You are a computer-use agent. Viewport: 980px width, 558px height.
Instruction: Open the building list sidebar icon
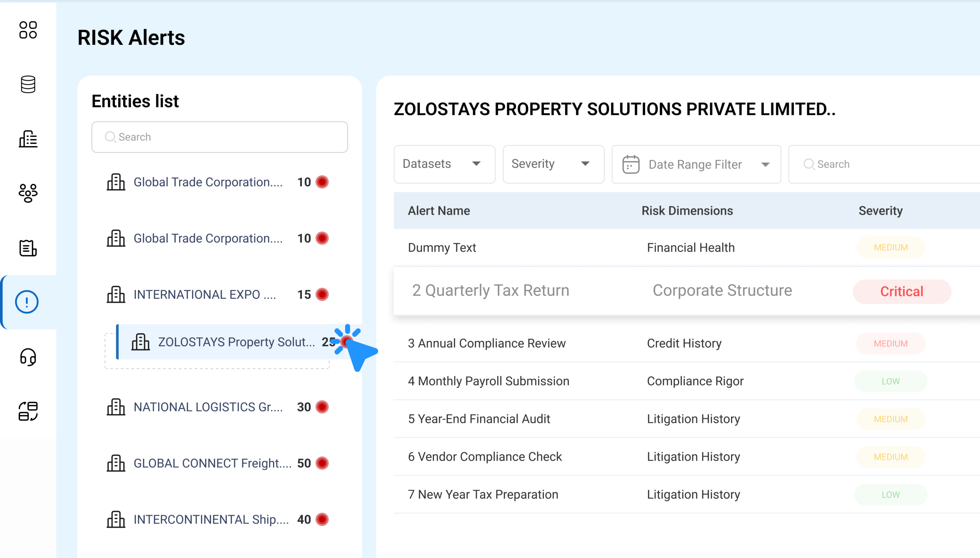(28, 139)
